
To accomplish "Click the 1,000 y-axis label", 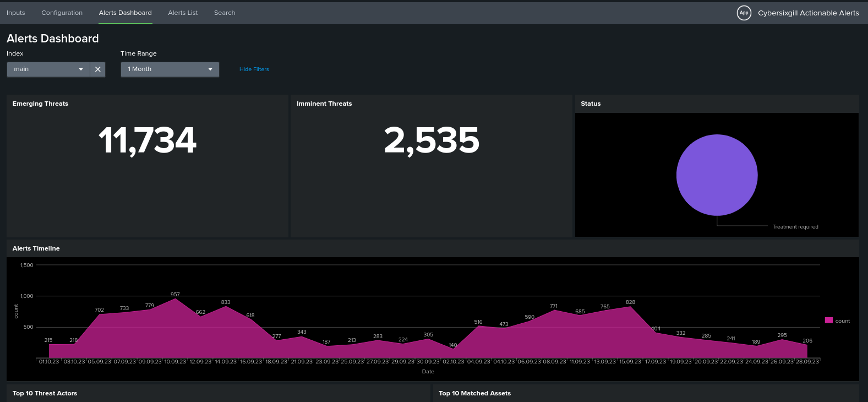I will [x=27, y=296].
